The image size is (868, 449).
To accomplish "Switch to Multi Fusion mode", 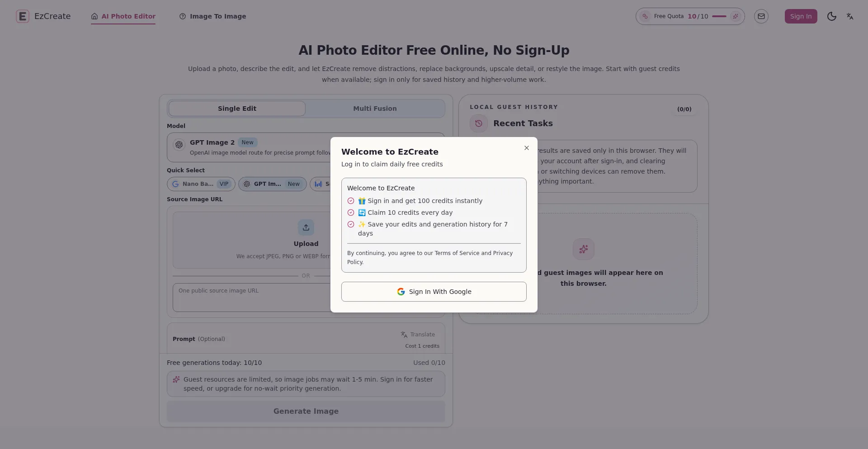I will (375, 109).
